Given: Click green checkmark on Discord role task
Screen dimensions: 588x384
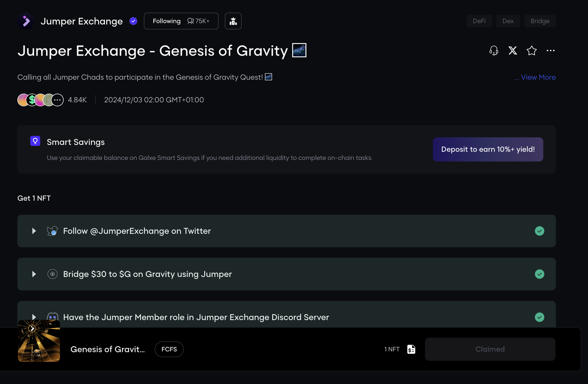Looking at the screenshot, I should click(539, 317).
